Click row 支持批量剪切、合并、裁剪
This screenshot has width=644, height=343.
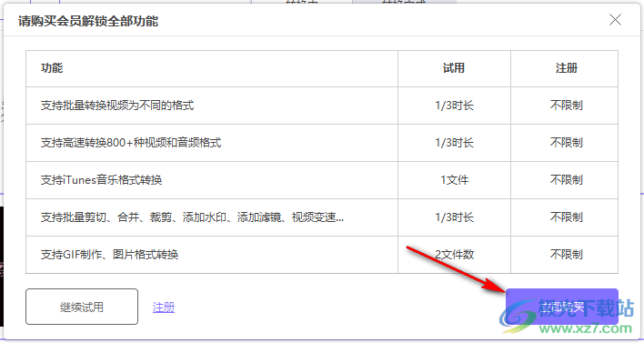[x=322, y=217]
